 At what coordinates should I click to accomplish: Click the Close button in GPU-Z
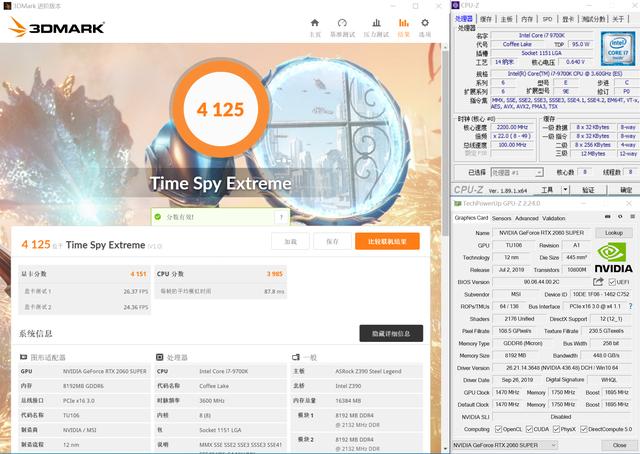[x=619, y=445]
